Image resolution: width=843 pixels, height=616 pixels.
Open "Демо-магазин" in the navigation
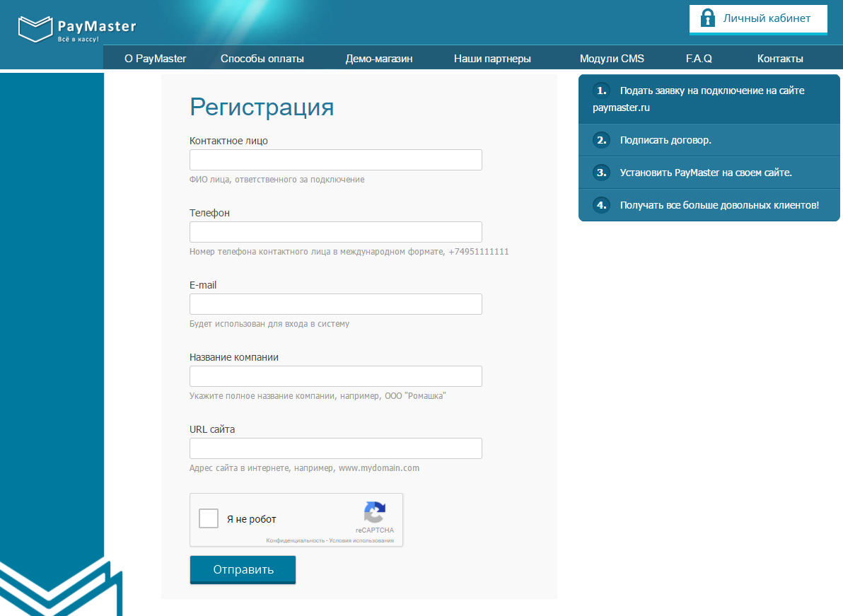379,59
